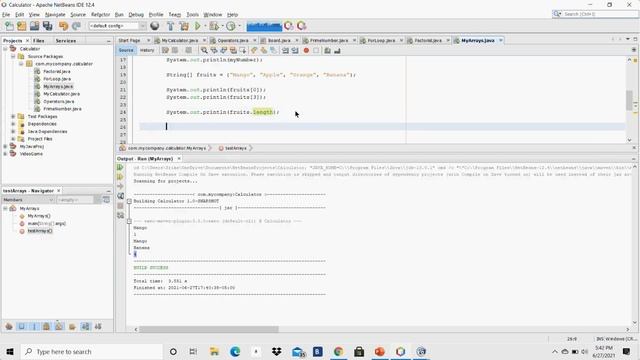Image resolution: width=640 pixels, height=360 pixels.
Task: Toggle Sort by Name in Navigator bottom bar
Action: [x=85, y=327]
